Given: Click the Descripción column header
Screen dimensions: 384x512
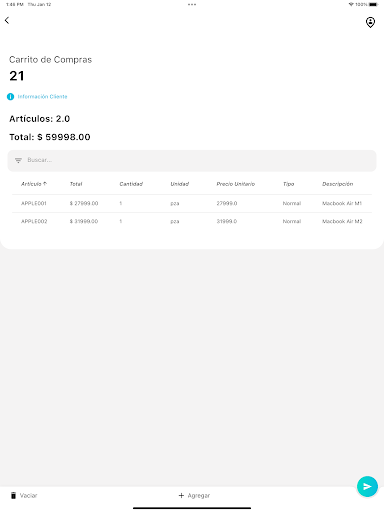Looking at the screenshot, I should (x=337, y=184).
